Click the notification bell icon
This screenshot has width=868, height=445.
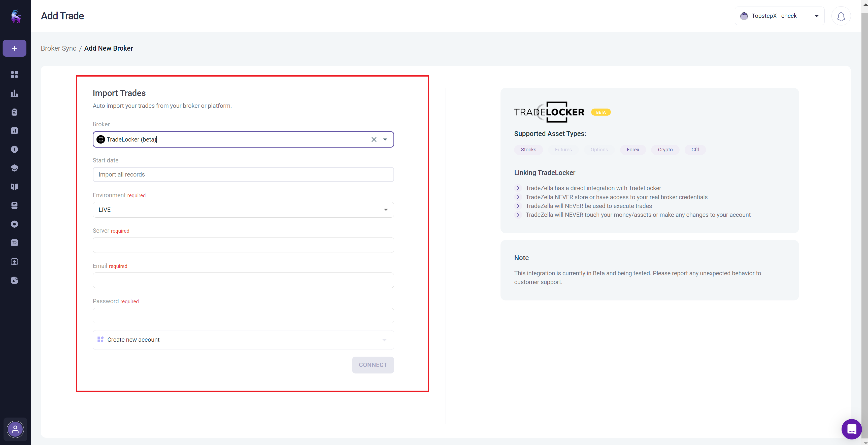click(x=841, y=16)
